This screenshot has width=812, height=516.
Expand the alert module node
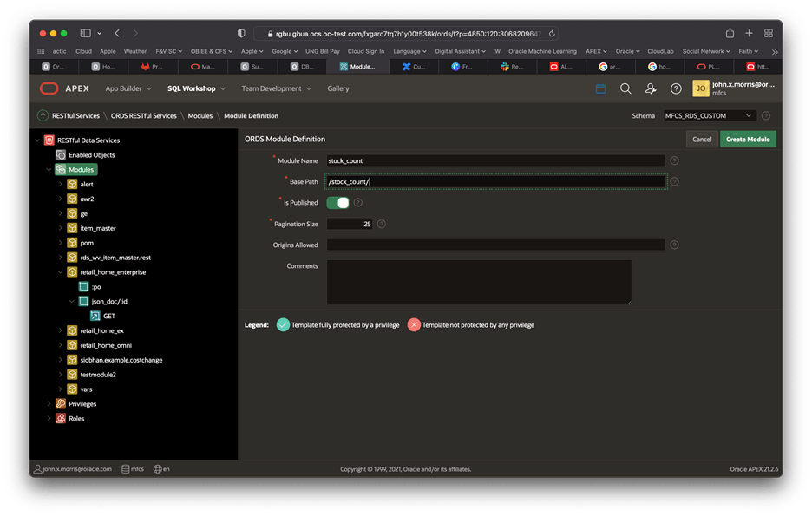[60, 184]
